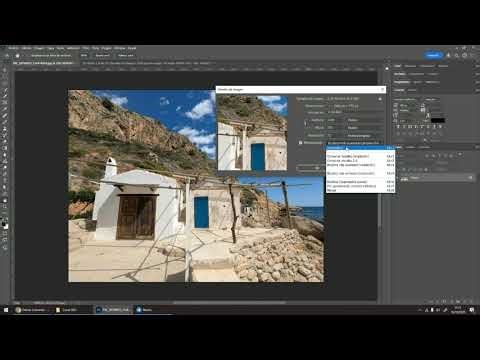The image size is (480, 360).
Task: Toggle the constrain proportions link icon
Action: pos(305,124)
